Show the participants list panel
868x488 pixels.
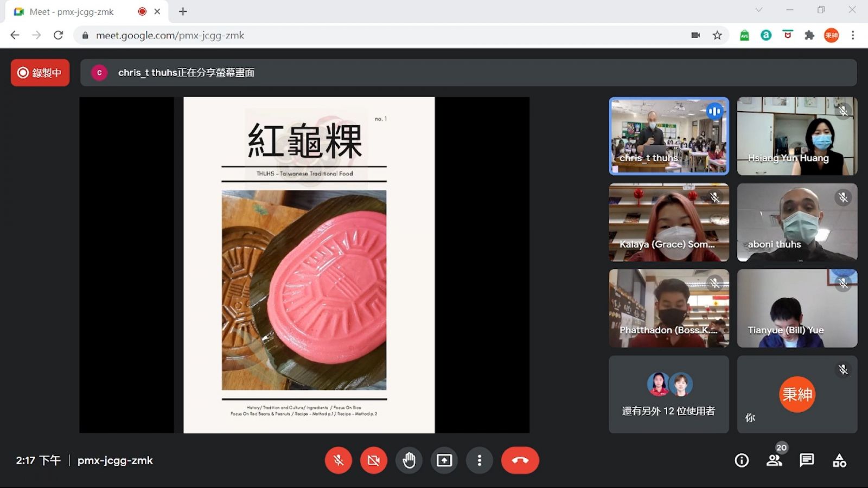pyautogui.click(x=774, y=460)
